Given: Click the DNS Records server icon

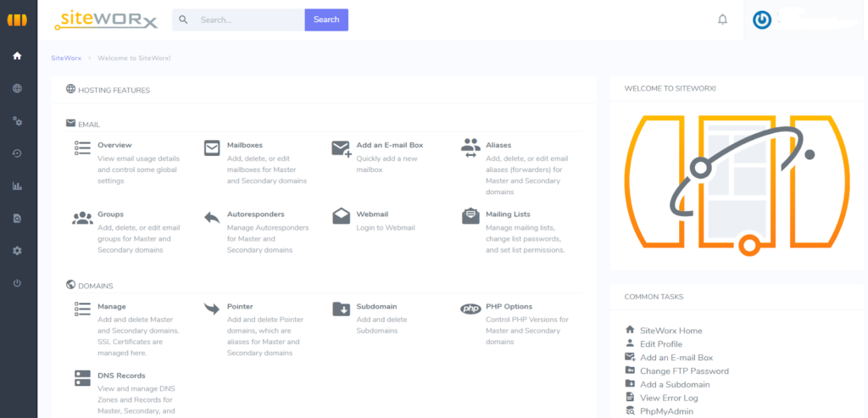Looking at the screenshot, I should click(x=82, y=378).
